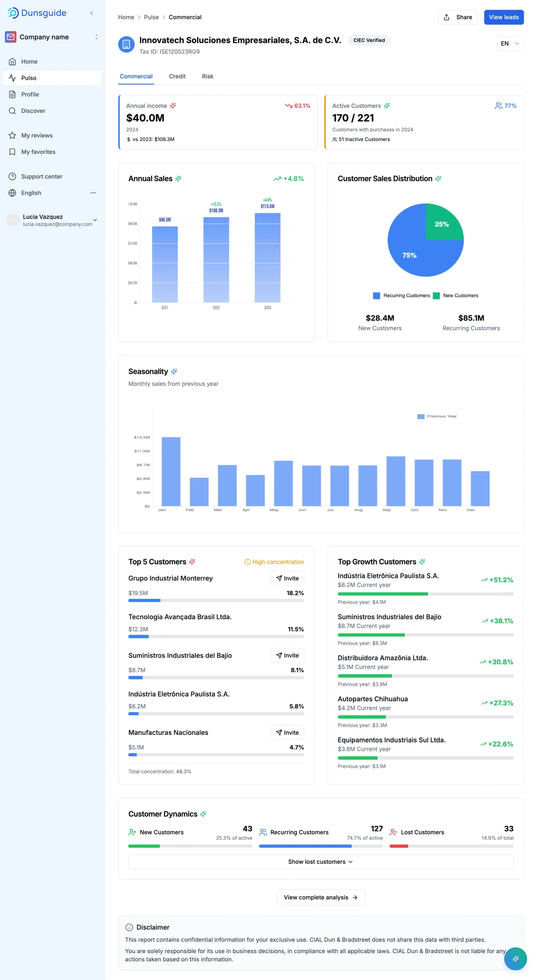
Task: Click Recurring Customers blue legend swatch
Action: click(x=377, y=296)
